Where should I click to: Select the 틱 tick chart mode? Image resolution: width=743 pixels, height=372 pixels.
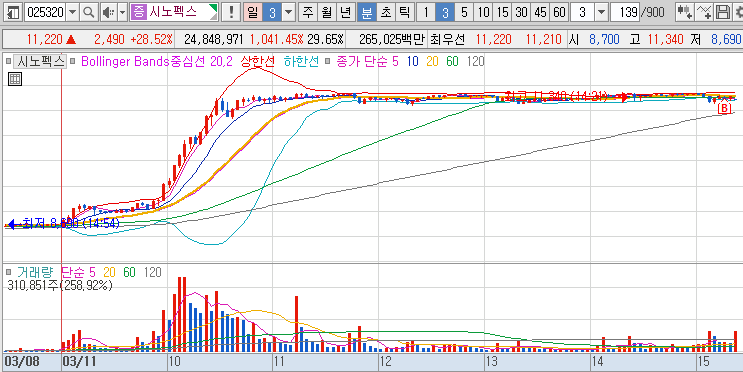[404, 12]
